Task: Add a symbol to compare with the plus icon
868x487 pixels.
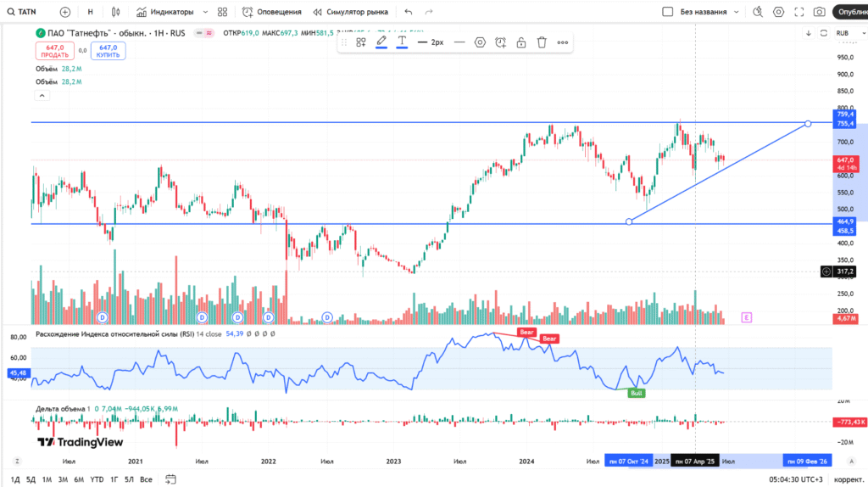Action: tap(64, 12)
